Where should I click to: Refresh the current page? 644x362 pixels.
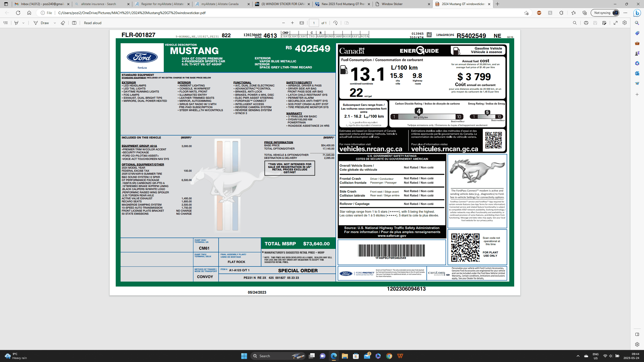coord(18,13)
